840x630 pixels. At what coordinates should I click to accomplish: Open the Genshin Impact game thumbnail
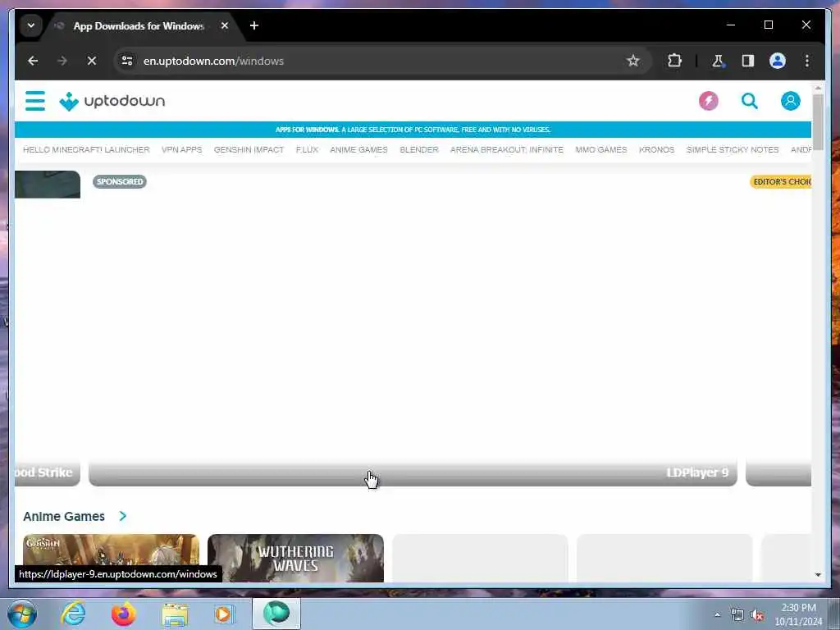pos(111,558)
